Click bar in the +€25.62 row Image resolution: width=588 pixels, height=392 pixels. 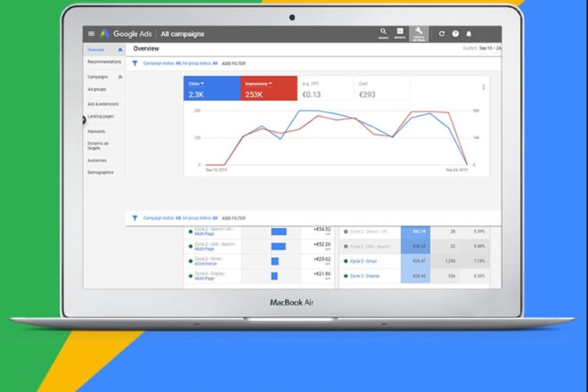275,261
